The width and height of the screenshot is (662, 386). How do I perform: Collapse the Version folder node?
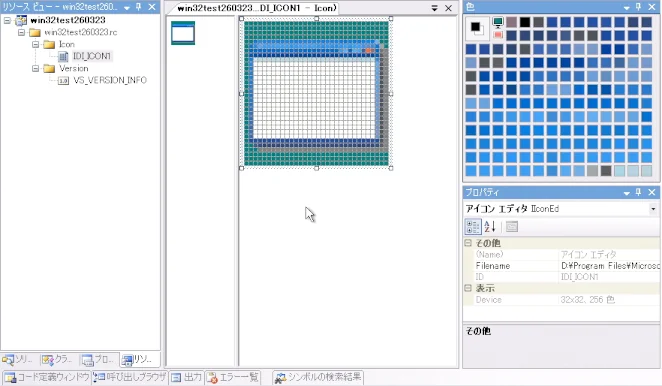pyautogui.click(x=35, y=68)
